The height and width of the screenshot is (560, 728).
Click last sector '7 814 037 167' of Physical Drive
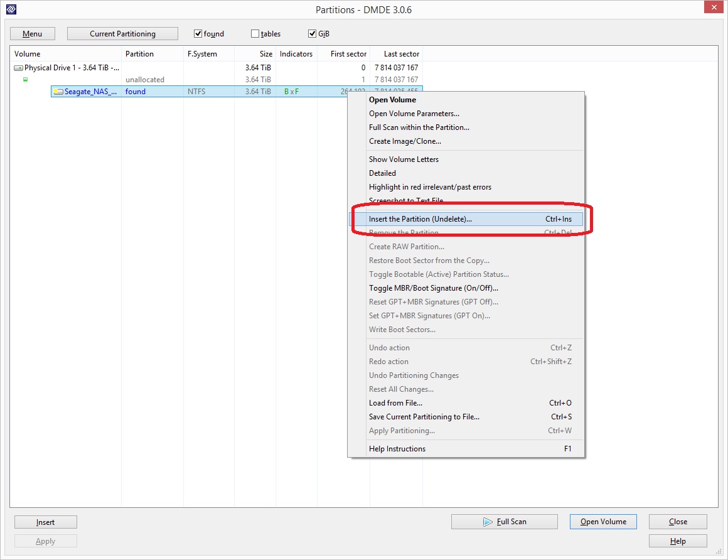[397, 68]
